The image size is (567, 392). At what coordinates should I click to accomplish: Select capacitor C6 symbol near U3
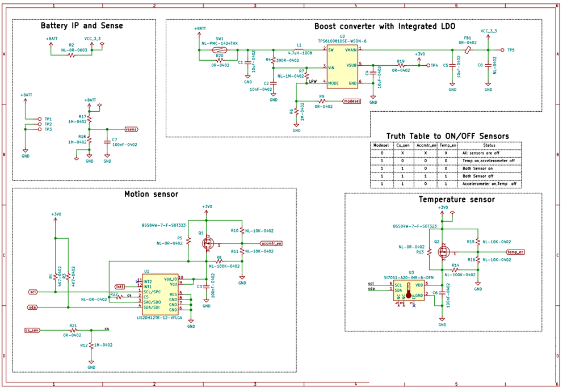tap(442, 293)
